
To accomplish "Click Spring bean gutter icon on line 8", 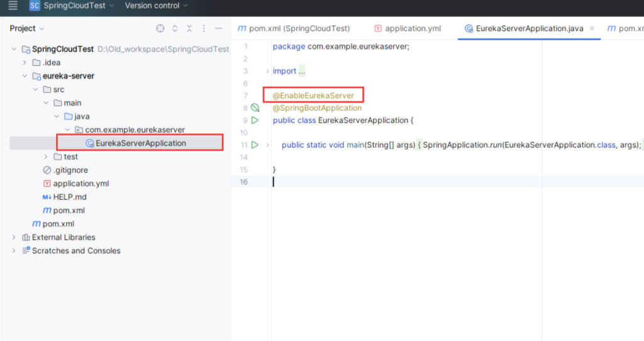I will tap(255, 108).
